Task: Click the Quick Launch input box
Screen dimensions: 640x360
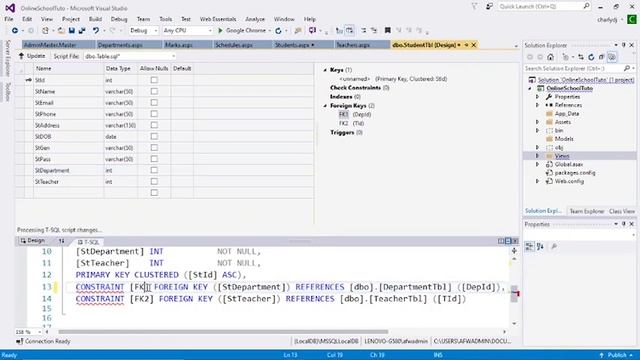Action: point(540,7)
